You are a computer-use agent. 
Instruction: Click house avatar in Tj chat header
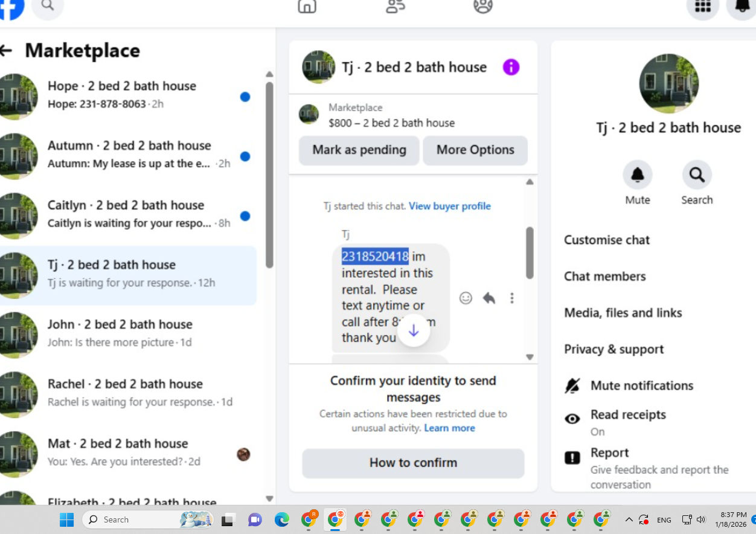pyautogui.click(x=319, y=67)
